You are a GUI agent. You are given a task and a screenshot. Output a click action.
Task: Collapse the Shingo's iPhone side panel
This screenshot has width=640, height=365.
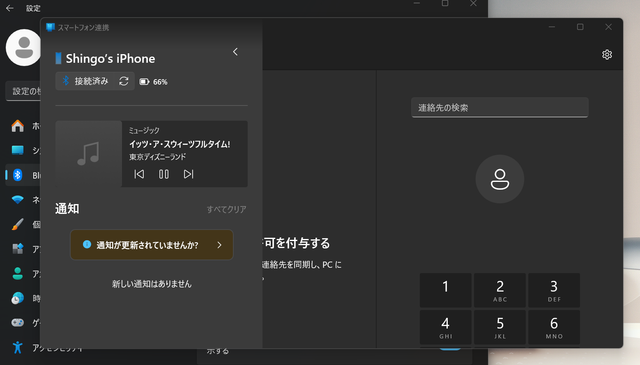tap(235, 52)
